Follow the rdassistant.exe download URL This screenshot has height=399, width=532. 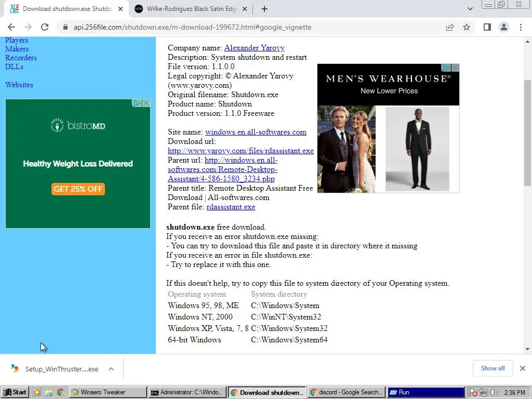[241, 151]
